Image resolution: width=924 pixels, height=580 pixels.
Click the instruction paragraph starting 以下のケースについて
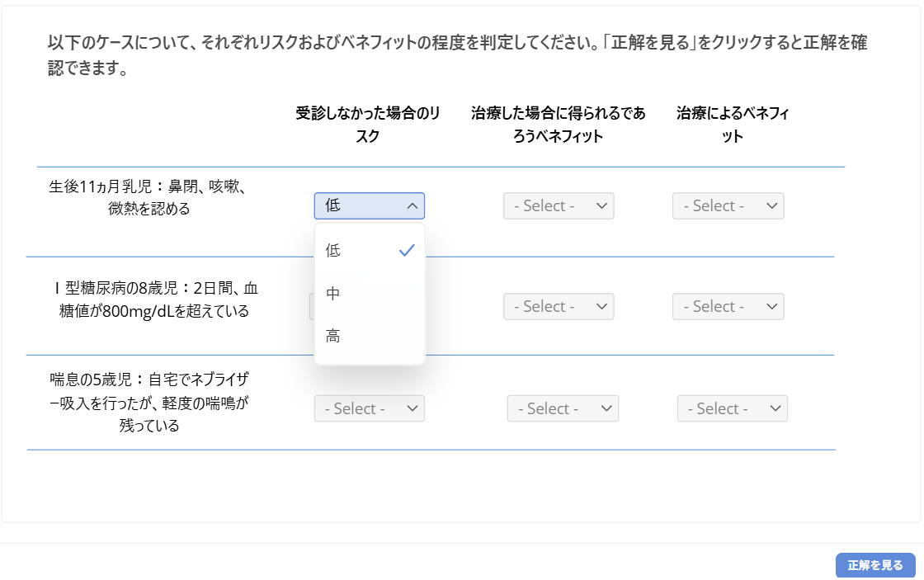tap(457, 54)
